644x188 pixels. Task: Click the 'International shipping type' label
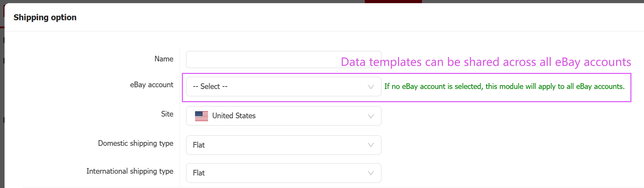pos(130,171)
